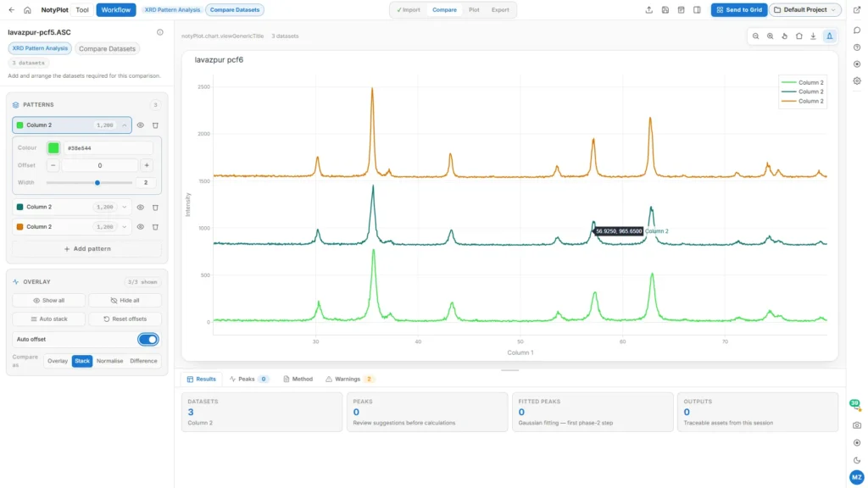The image size is (868, 488).
Task: Click the upload/share icon in the top bar
Action: [648, 10]
